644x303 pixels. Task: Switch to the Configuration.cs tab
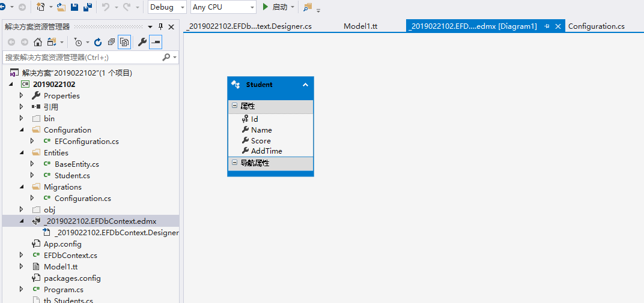pos(597,26)
